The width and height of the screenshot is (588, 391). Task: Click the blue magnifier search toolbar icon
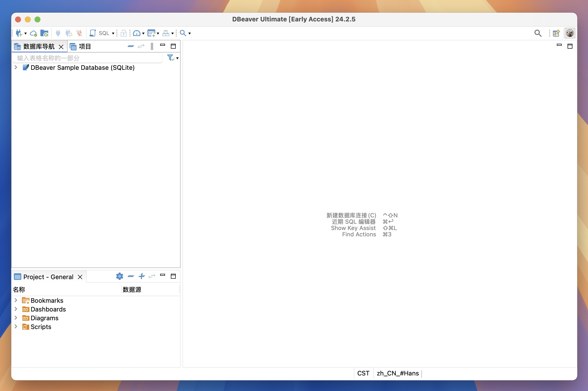pyautogui.click(x=183, y=33)
